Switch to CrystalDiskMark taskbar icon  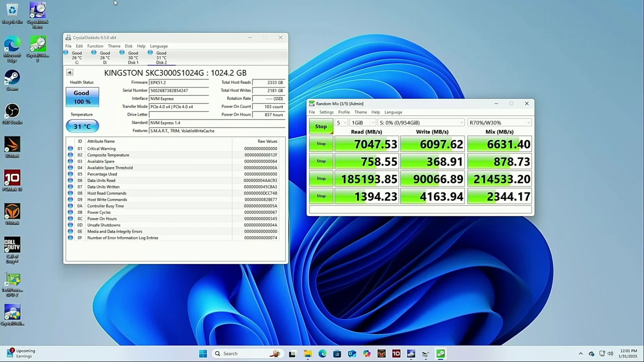pyautogui.click(x=441, y=354)
